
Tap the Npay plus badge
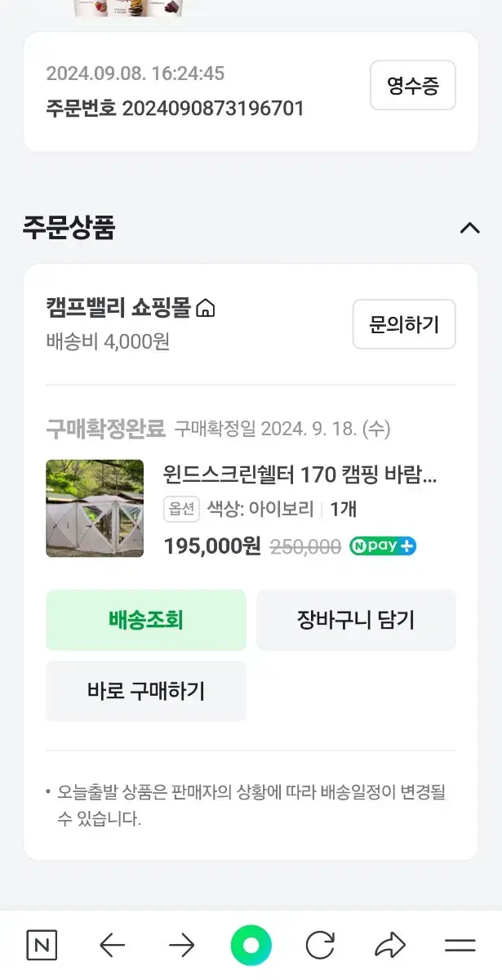pyautogui.click(x=383, y=546)
